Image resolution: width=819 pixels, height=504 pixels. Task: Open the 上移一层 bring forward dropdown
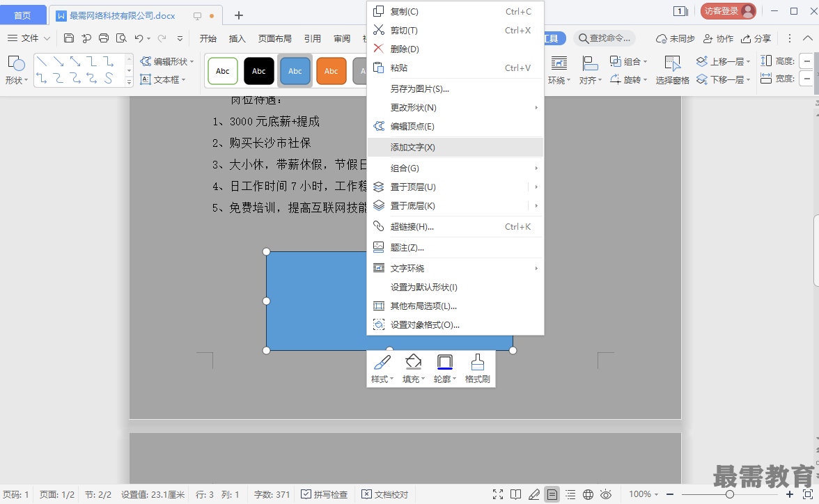749,62
